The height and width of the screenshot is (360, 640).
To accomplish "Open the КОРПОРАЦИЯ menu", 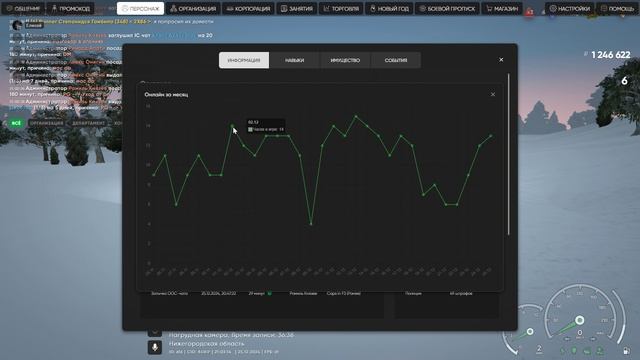I will (x=248, y=8).
